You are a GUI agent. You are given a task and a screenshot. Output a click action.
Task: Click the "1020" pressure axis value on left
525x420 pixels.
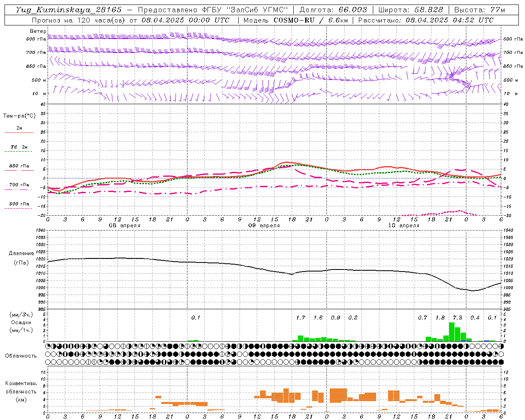(x=41, y=259)
